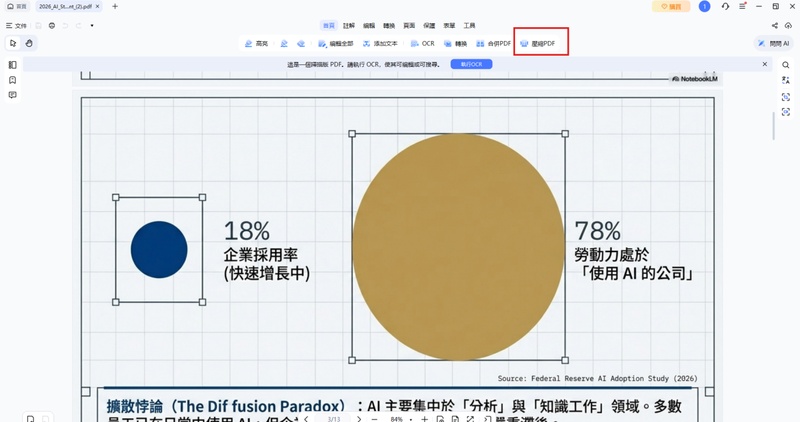The height and width of the screenshot is (422, 800).
Task: Open the hamburger menu in title bar
Action: tap(742, 7)
